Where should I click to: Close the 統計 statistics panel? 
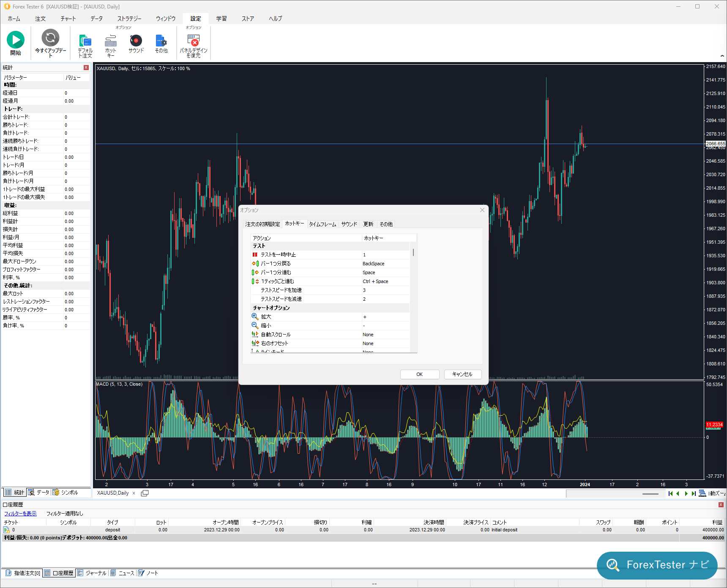pyautogui.click(x=86, y=68)
